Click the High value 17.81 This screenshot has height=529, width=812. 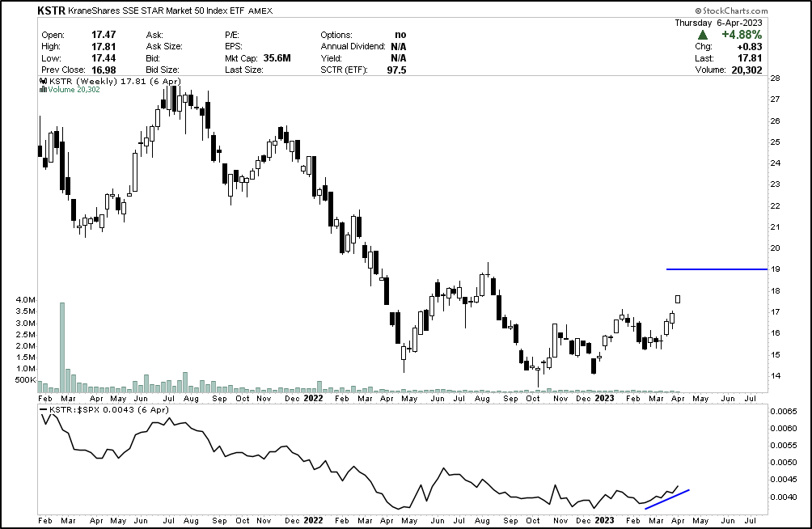click(x=104, y=47)
